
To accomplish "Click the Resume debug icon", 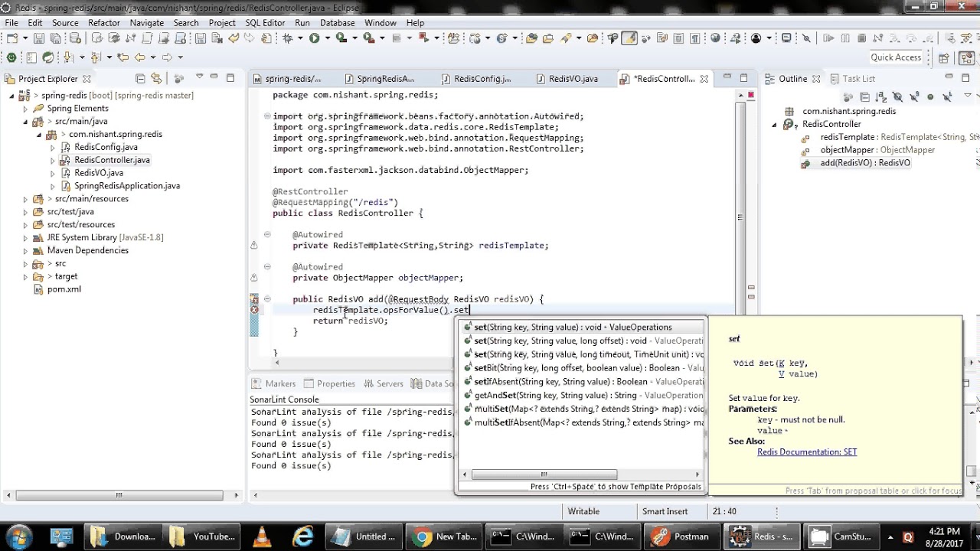I will click(828, 37).
